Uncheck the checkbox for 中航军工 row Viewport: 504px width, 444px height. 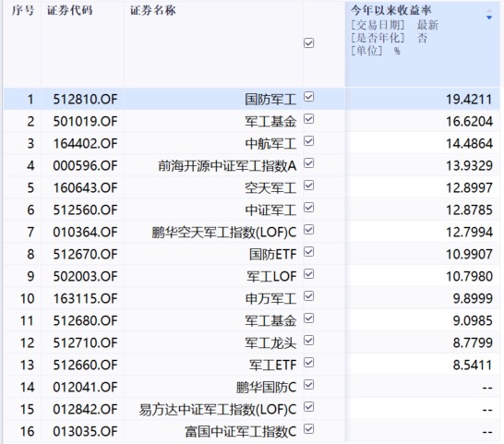click(x=308, y=141)
